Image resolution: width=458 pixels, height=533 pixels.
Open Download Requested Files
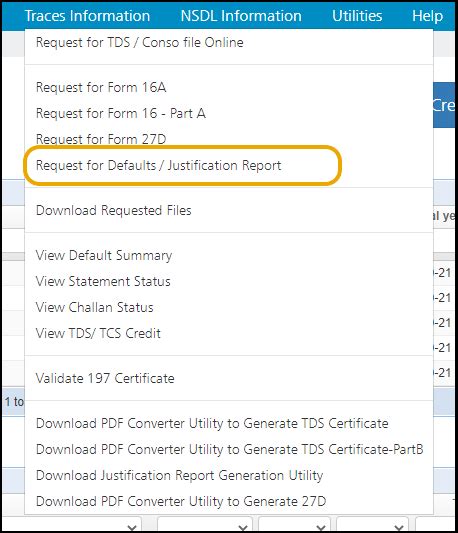(x=114, y=210)
